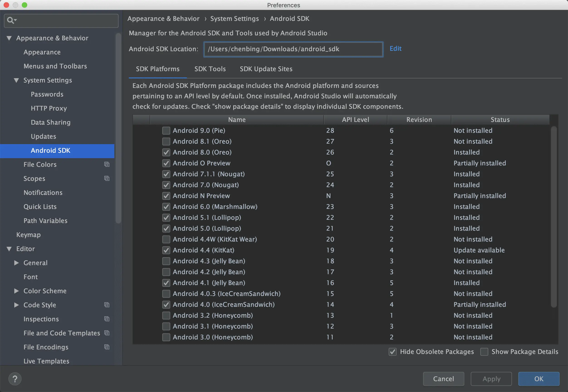Collapse the Appearance & Behavior section
Screen dimensions: 568x392
9,38
